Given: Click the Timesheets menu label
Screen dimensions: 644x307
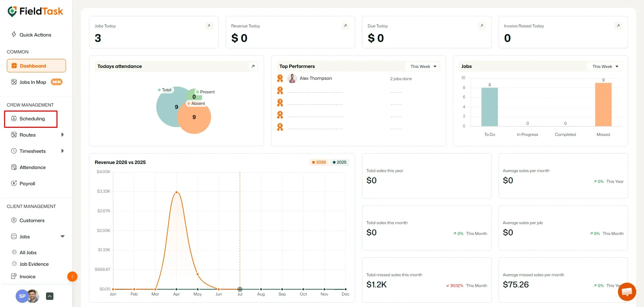Looking at the screenshot, I should (32, 151).
